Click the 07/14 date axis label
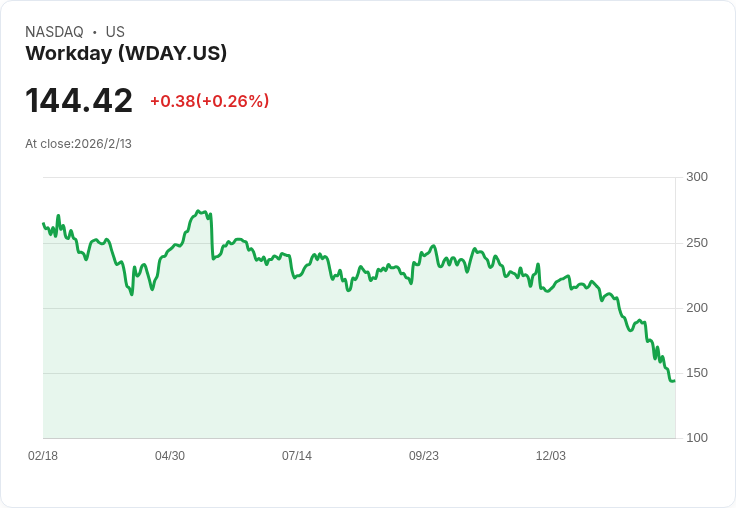This screenshot has height=508, width=736. (x=297, y=456)
